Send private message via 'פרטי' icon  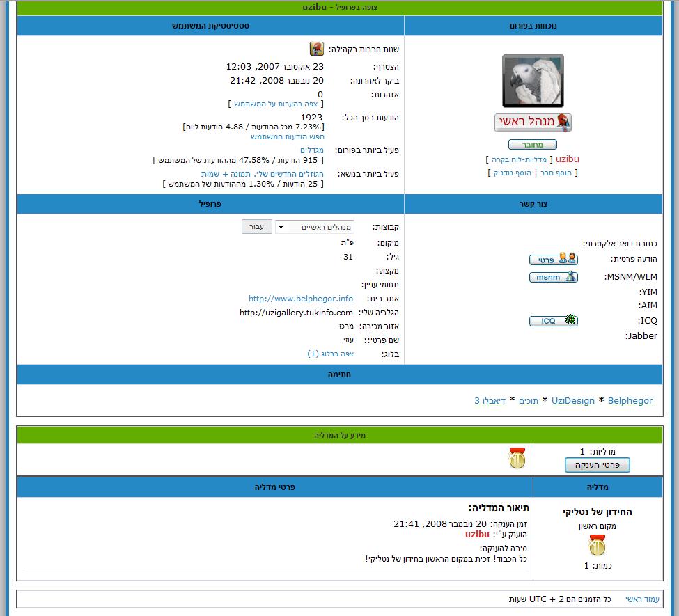(553, 260)
